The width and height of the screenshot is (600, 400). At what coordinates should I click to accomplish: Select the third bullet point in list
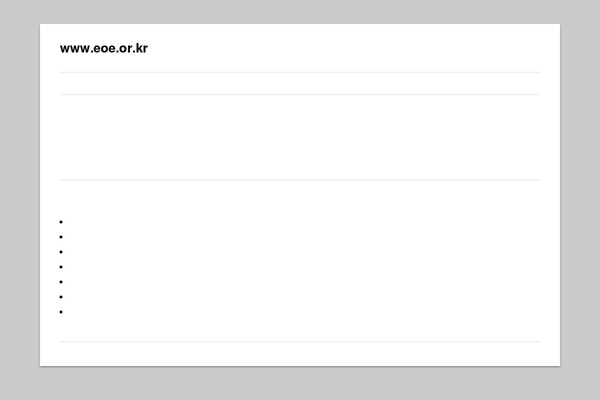pos(61,252)
